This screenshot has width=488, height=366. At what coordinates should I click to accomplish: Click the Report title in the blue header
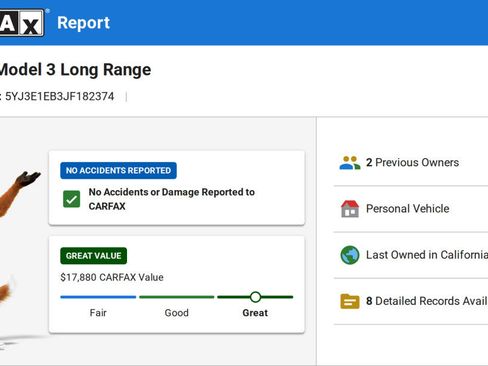click(83, 23)
